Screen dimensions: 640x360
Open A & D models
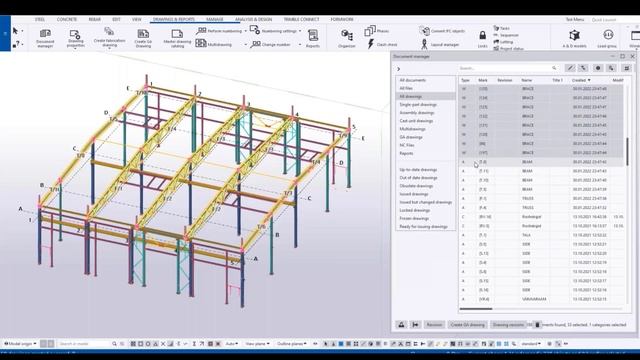point(574,38)
